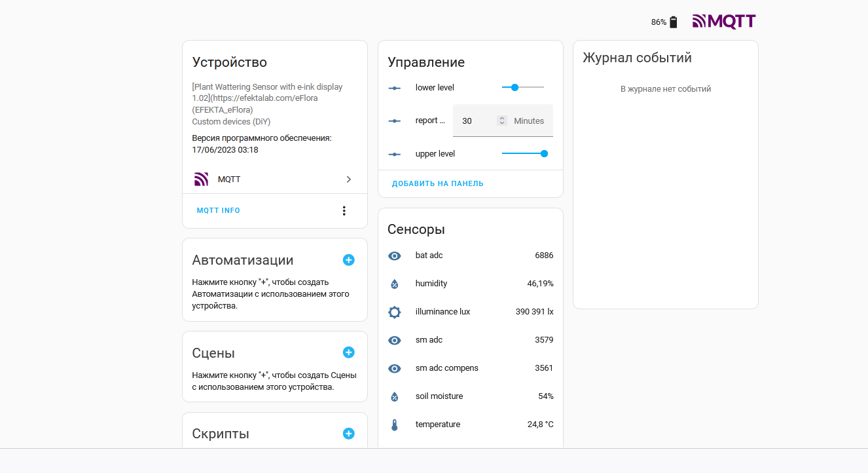Add a new automation with plus icon
868x473 pixels.
[x=349, y=260]
